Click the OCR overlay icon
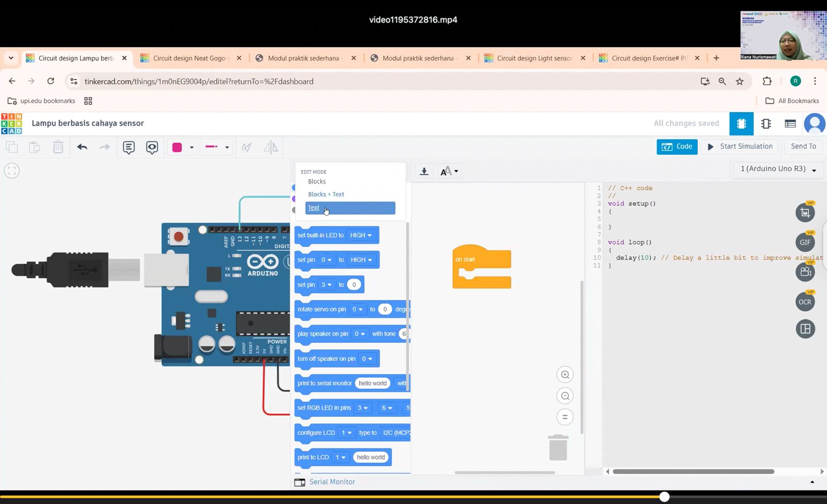Viewport: 827px width, 504px height. (x=805, y=302)
